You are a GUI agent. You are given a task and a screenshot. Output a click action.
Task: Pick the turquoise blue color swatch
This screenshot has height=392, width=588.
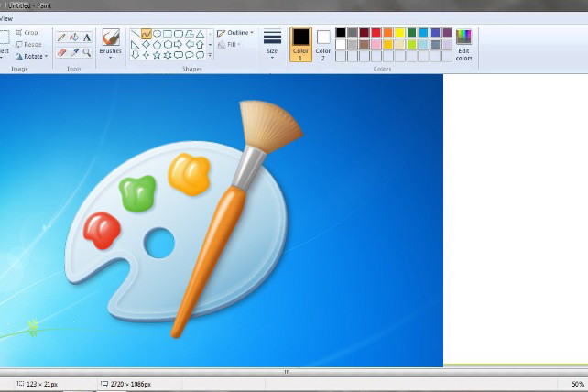click(x=423, y=33)
